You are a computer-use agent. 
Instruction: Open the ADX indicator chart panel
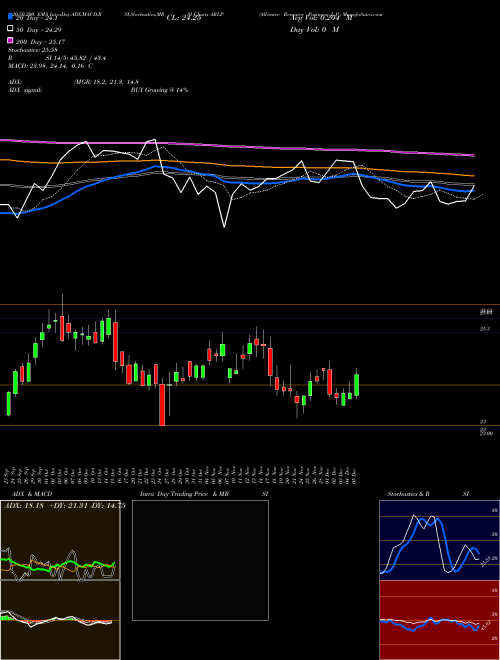[60, 540]
